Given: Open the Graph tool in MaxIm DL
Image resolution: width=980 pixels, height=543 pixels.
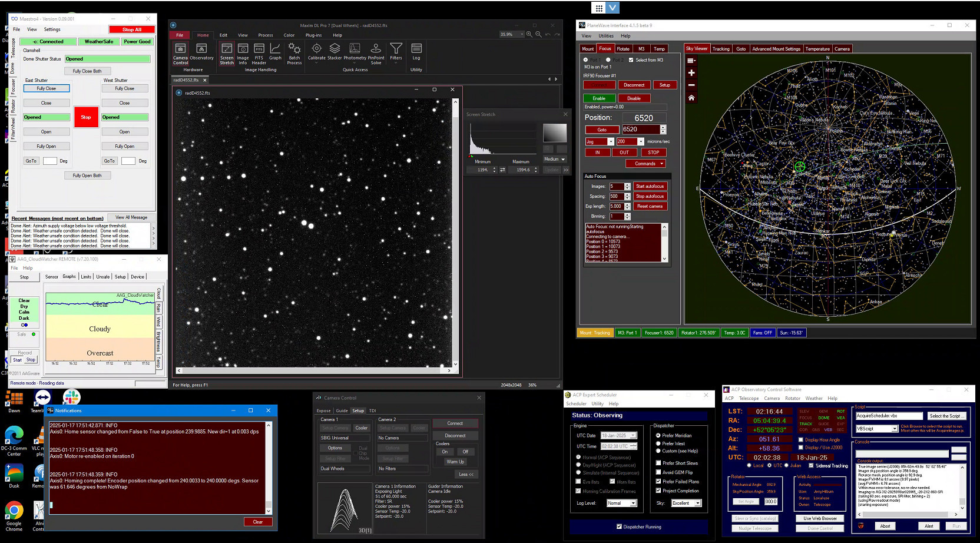Looking at the screenshot, I should pos(275,52).
